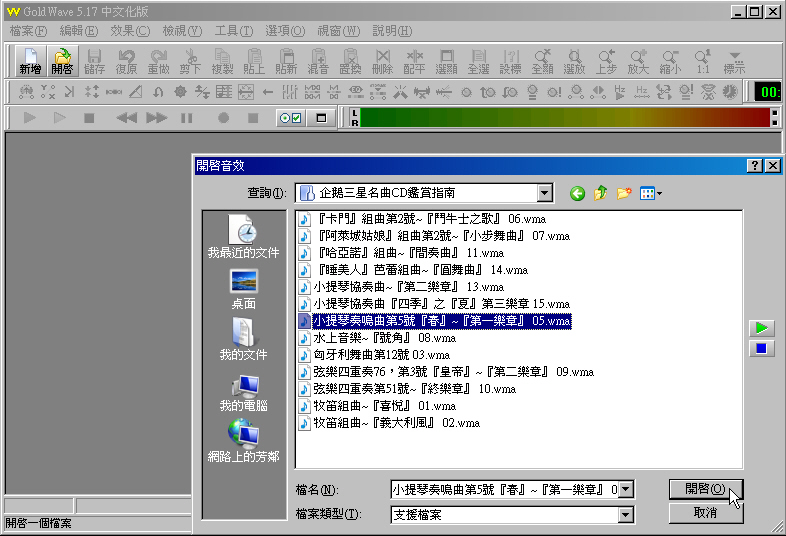The image size is (786, 536).
Task: Click the green preview play button in dialog
Action: click(761, 328)
